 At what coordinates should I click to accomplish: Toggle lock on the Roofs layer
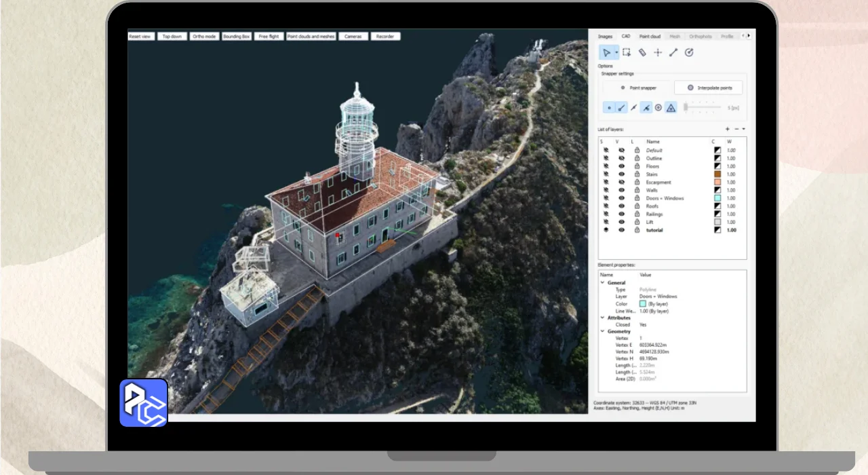(x=637, y=206)
